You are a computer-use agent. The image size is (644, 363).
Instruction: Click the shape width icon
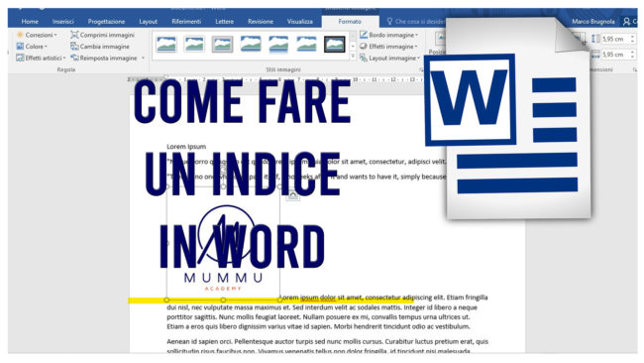pyautogui.click(x=595, y=55)
